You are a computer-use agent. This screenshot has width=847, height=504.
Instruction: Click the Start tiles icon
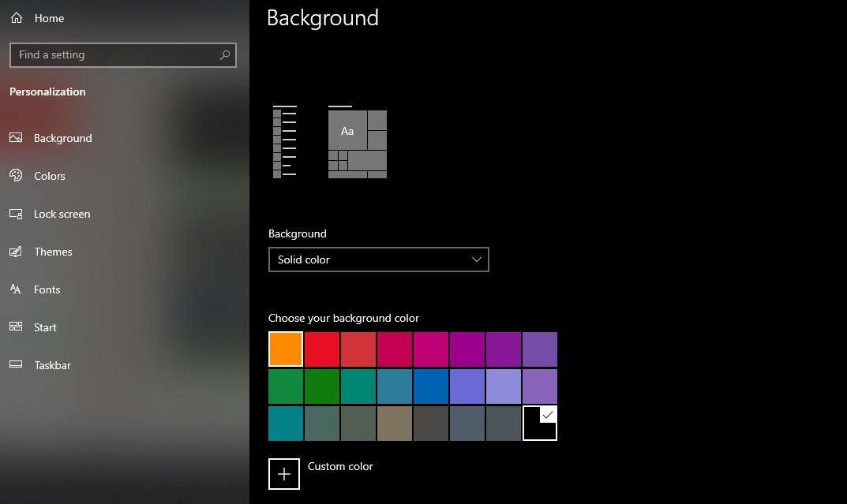tap(16, 327)
